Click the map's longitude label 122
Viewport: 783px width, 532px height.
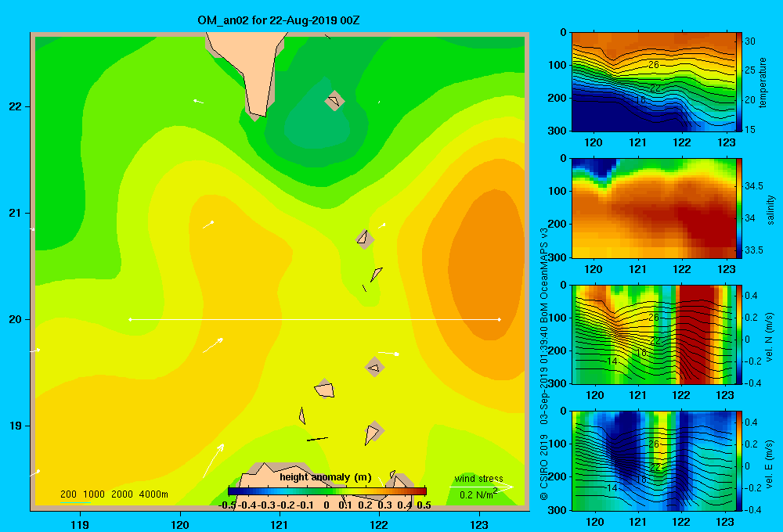coord(379,524)
